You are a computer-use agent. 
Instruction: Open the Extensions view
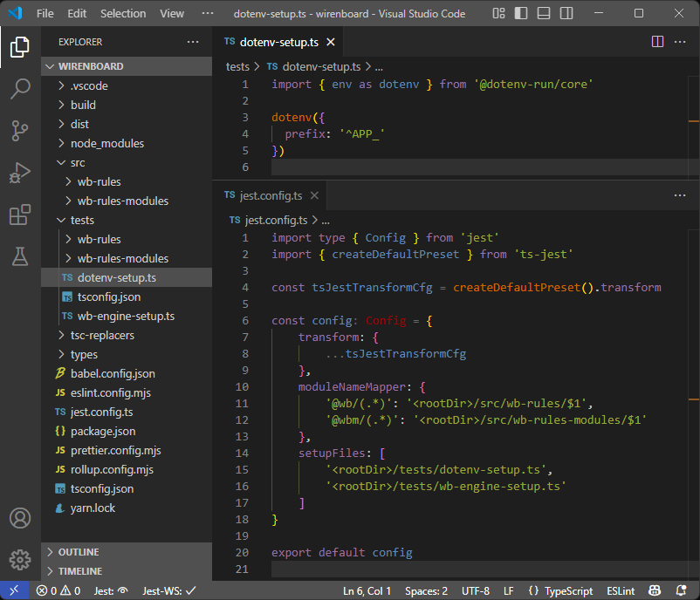click(x=20, y=215)
